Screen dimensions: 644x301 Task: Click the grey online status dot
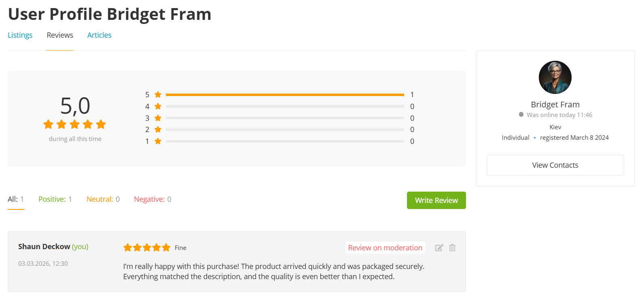(521, 115)
